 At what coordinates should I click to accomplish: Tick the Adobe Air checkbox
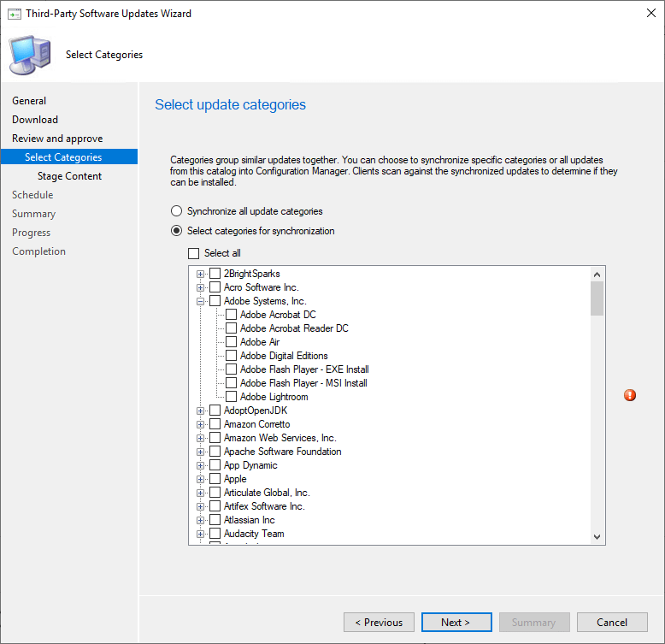[231, 342]
